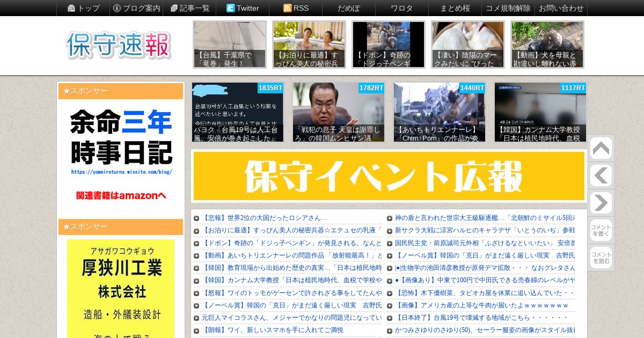Viewport: 644px width, 338px height.
Task: Click the Twitter text label in navbar
Action: click(x=248, y=8)
